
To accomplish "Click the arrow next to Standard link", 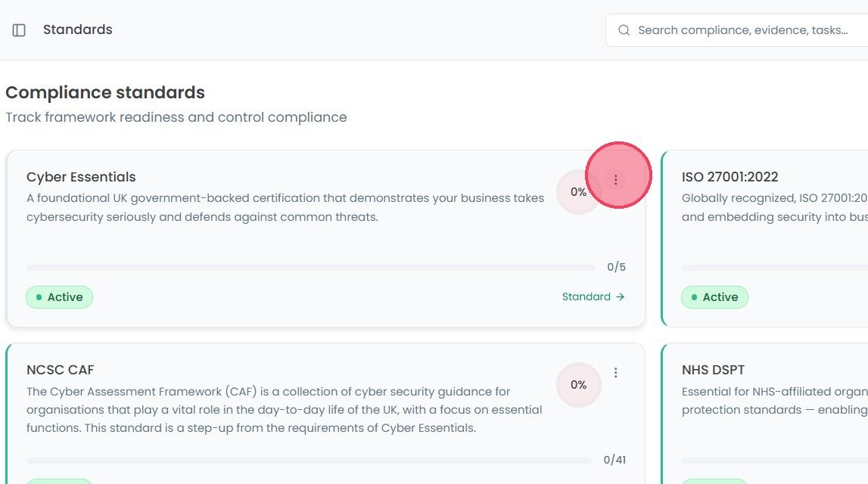I will (620, 297).
